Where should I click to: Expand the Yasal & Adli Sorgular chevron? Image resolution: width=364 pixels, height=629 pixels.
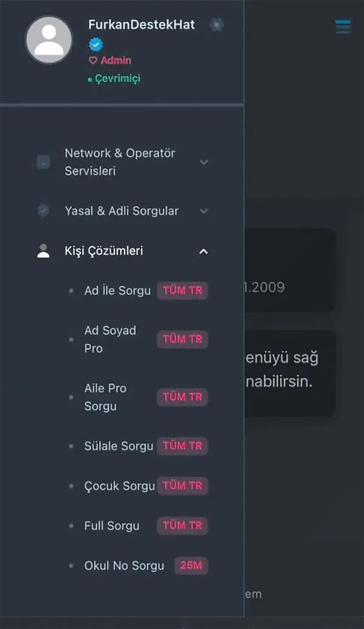pyautogui.click(x=204, y=211)
